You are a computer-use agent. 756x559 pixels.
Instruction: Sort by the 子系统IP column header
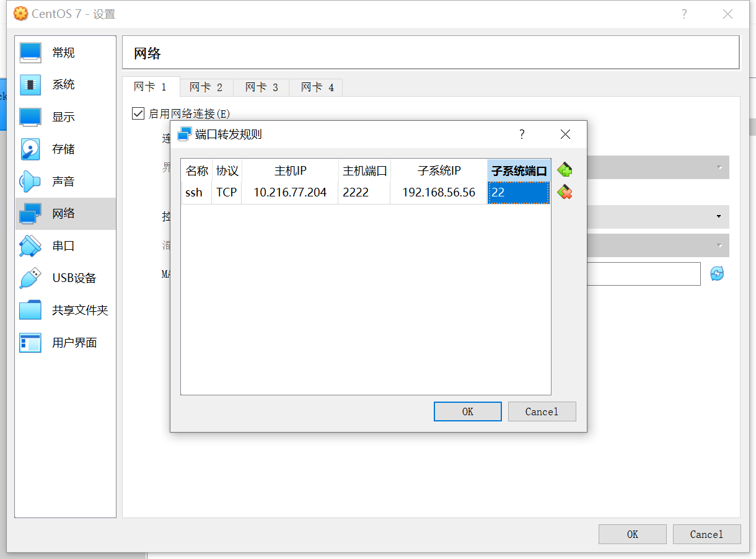click(x=439, y=170)
